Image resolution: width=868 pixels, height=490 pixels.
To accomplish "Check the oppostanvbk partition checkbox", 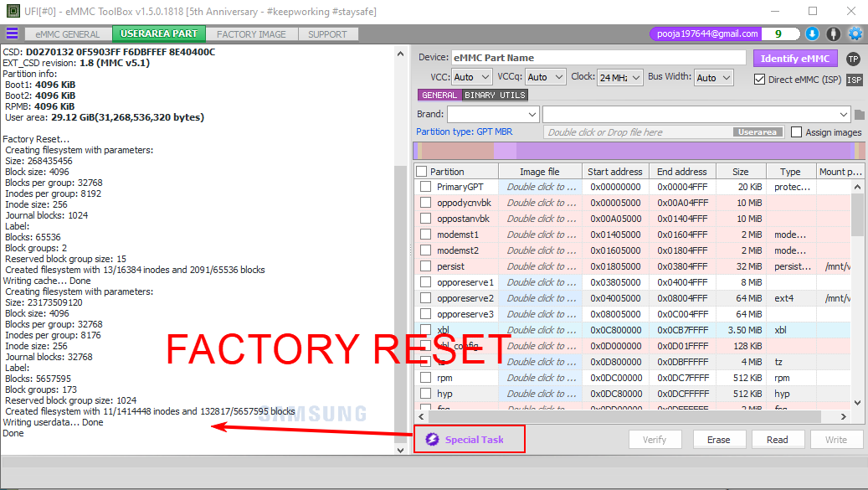I will click(x=425, y=219).
